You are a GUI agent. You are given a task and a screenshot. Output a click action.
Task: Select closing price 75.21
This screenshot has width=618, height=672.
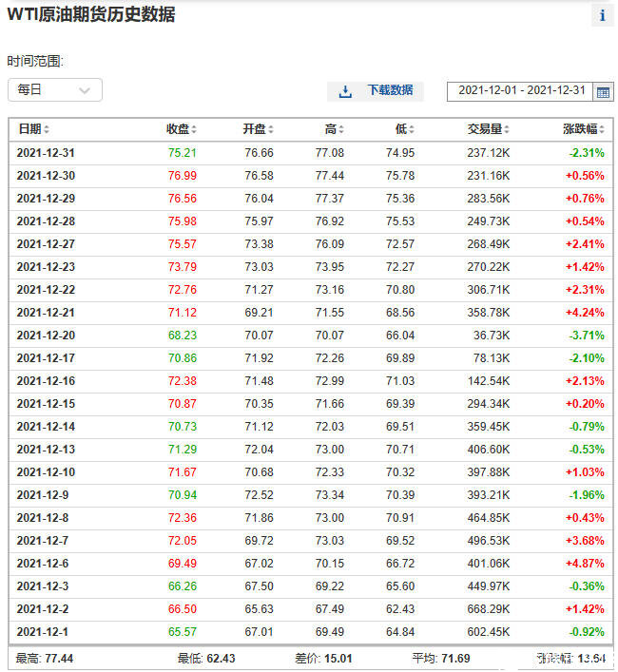183,153
